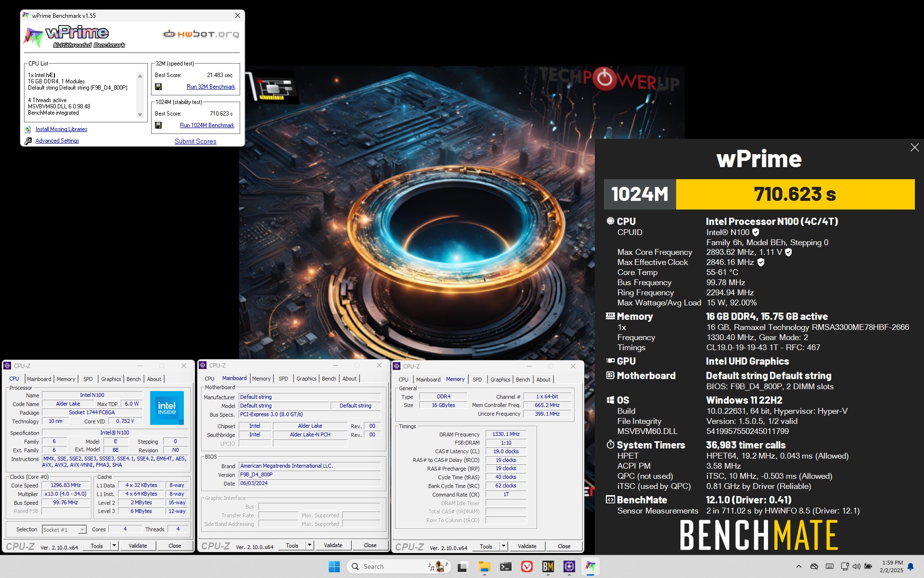This screenshot has width=924, height=578.
Task: Click Validate in the middle CPU-Z window
Action: pyautogui.click(x=333, y=545)
